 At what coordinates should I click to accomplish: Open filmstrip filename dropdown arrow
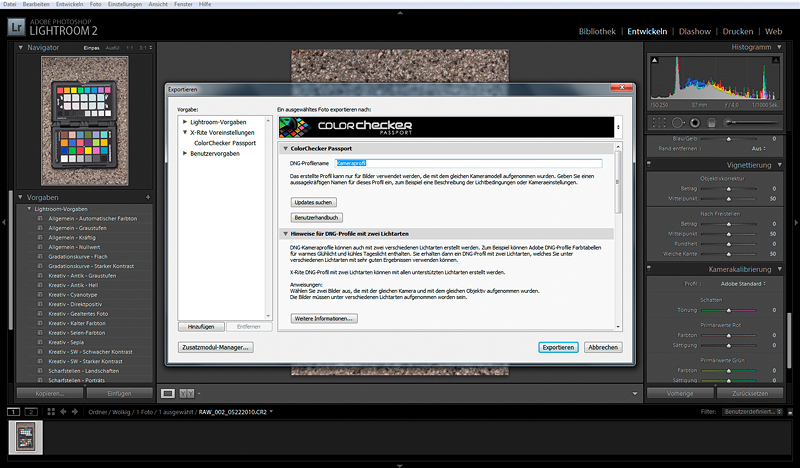pyautogui.click(x=271, y=412)
